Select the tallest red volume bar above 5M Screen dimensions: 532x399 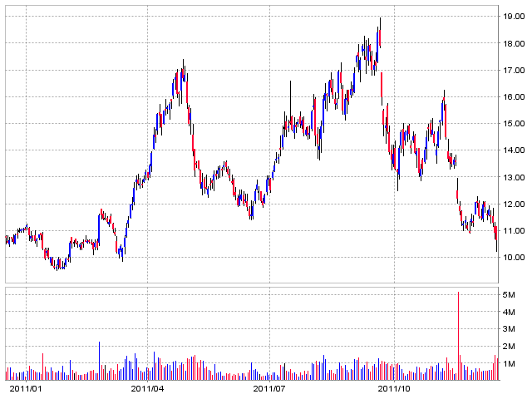[458, 336]
